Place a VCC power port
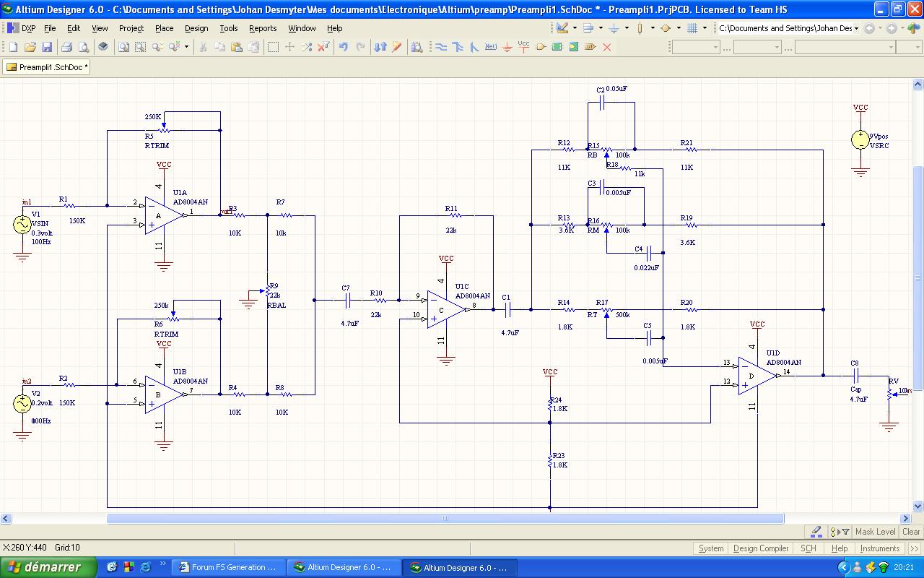Viewport: 924px width, 578px height. [x=524, y=47]
